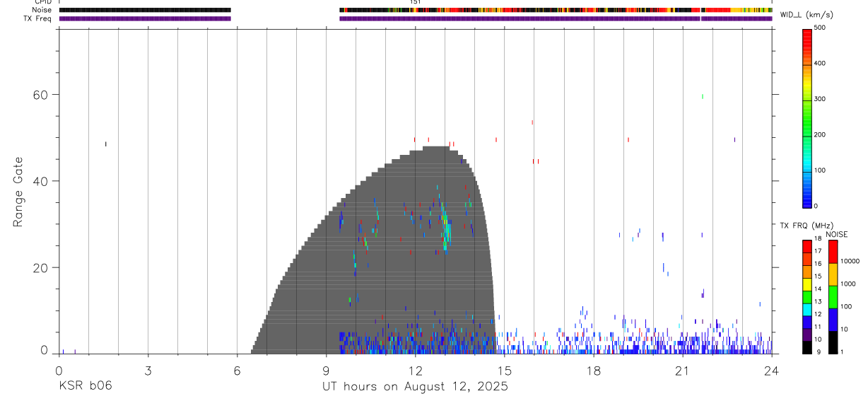Screen dimensions: 868x401
Task: Click the 3 tick on UT hours axis
Action: [x=148, y=370]
